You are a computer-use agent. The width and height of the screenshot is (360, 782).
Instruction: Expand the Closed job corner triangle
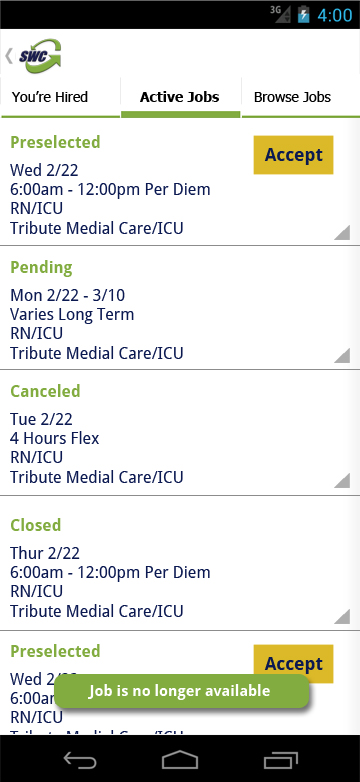[x=342, y=616]
